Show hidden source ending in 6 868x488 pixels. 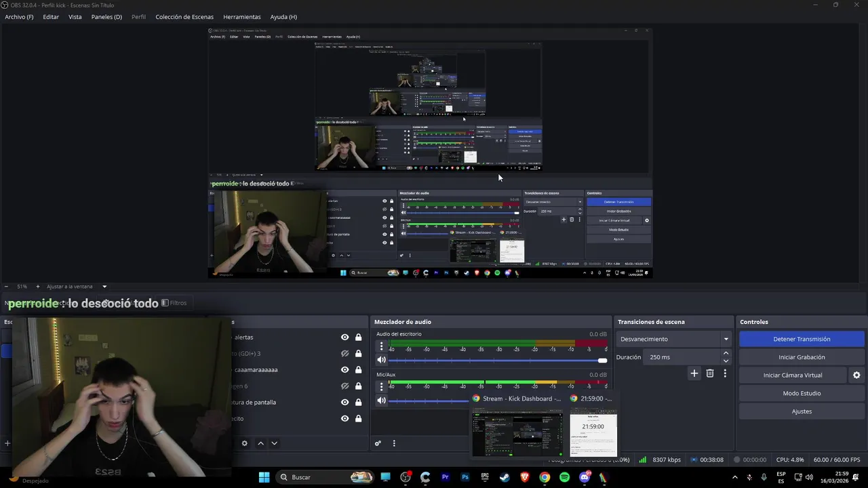tap(344, 386)
